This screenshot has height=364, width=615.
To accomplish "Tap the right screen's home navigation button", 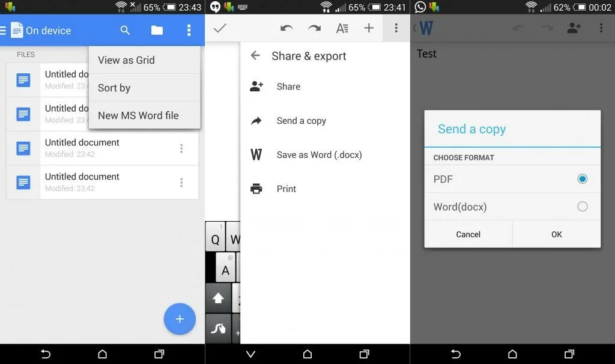I will click(512, 354).
